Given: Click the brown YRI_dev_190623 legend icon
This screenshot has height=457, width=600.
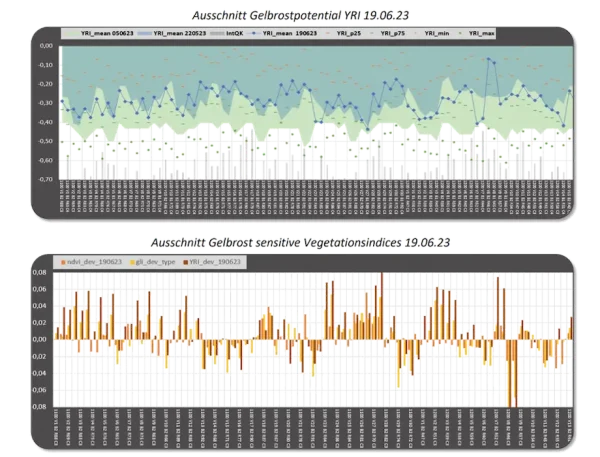Looking at the screenshot, I should [x=180, y=262].
